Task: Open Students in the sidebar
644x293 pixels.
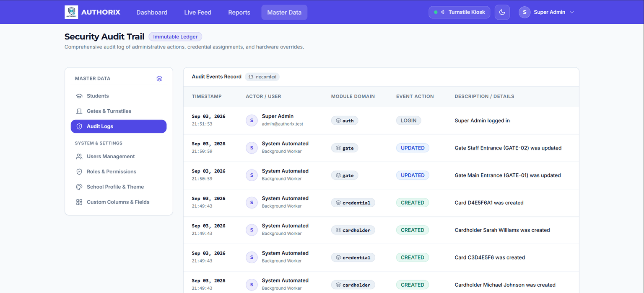Action: point(119,96)
